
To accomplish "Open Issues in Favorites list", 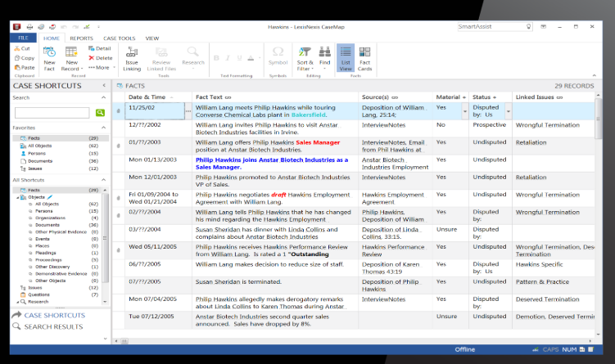I will coord(35,169).
